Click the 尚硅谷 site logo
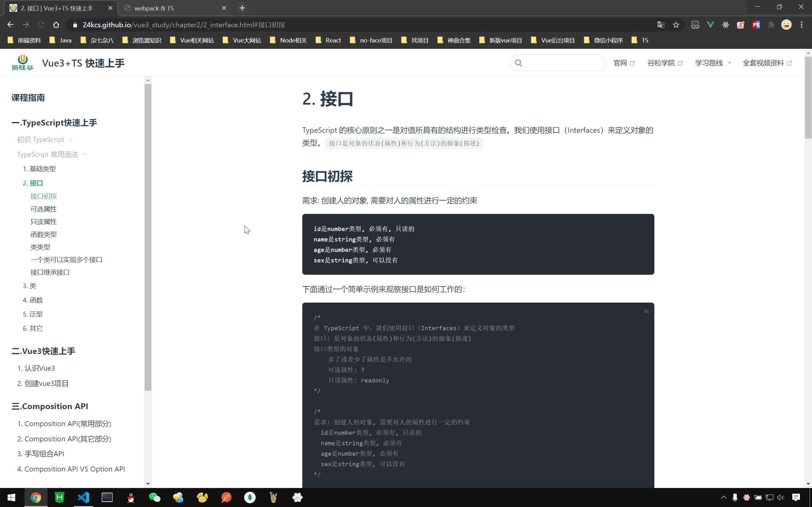Screen dimensions: 812x507 [x=22, y=62]
